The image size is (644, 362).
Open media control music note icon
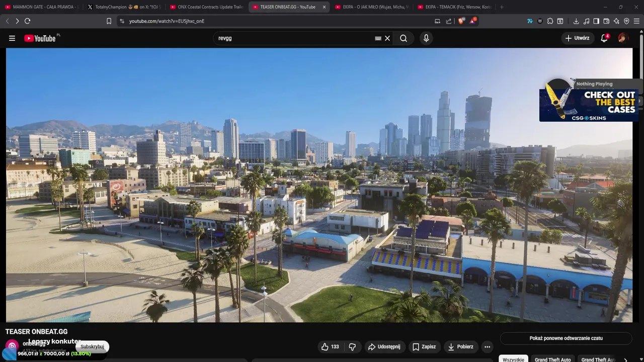[586, 21]
